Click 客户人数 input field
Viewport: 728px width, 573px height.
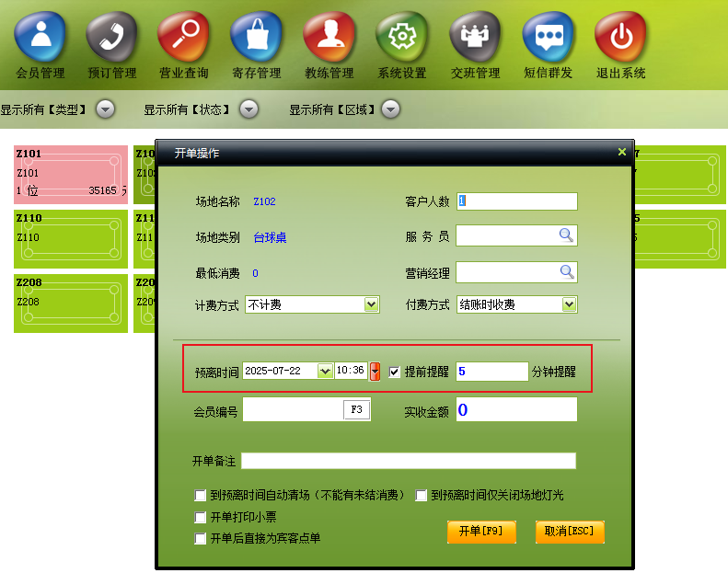click(x=516, y=201)
